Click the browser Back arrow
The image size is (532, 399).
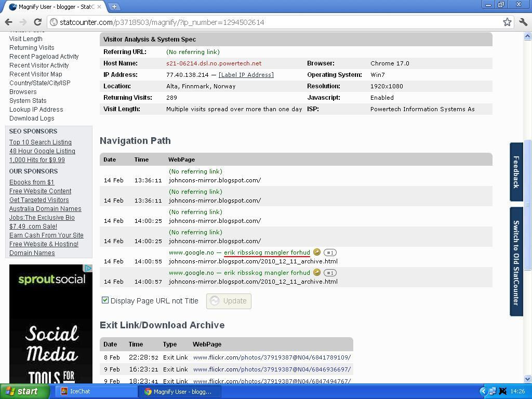(x=8, y=22)
